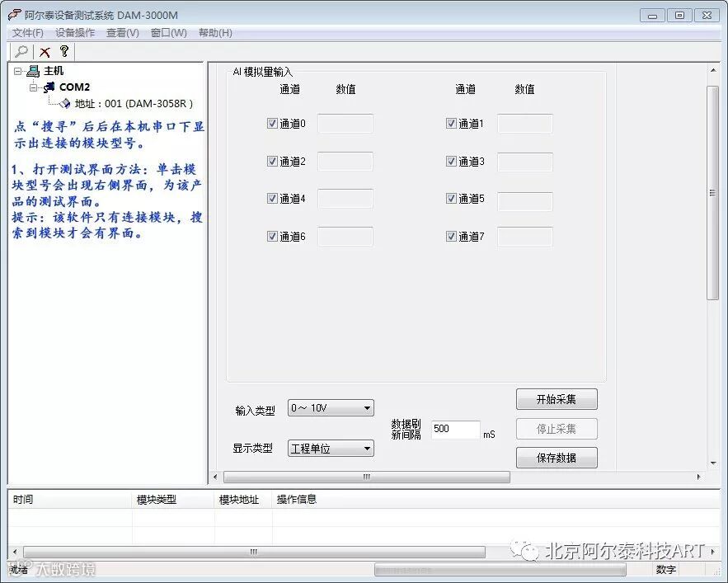This screenshot has width=728, height=583.
Task: Click the 通道4 value field
Action: coord(345,199)
